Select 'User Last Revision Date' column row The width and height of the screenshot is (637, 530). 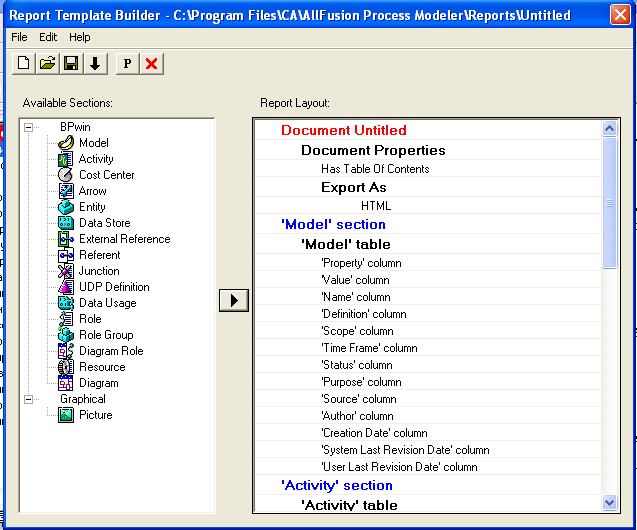(x=428, y=467)
